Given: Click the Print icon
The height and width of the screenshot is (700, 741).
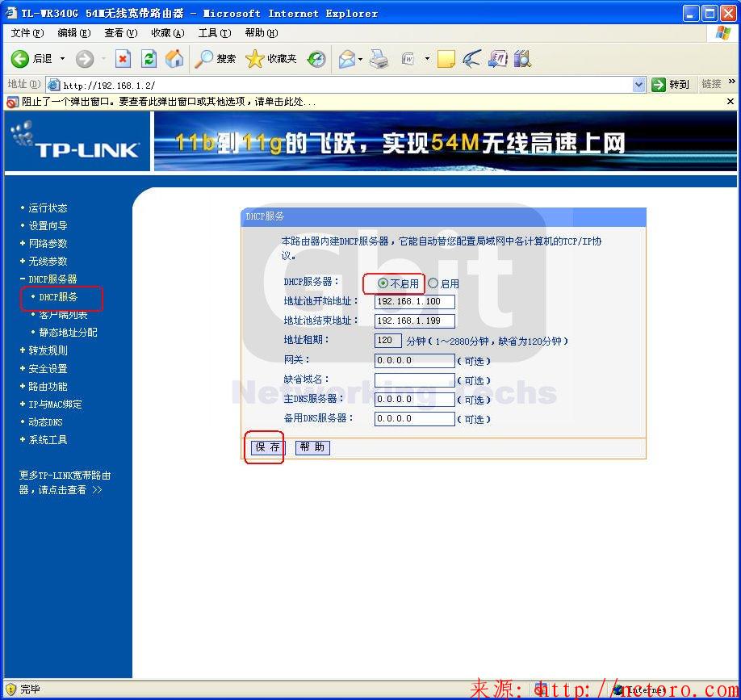Looking at the screenshot, I should click(379, 59).
